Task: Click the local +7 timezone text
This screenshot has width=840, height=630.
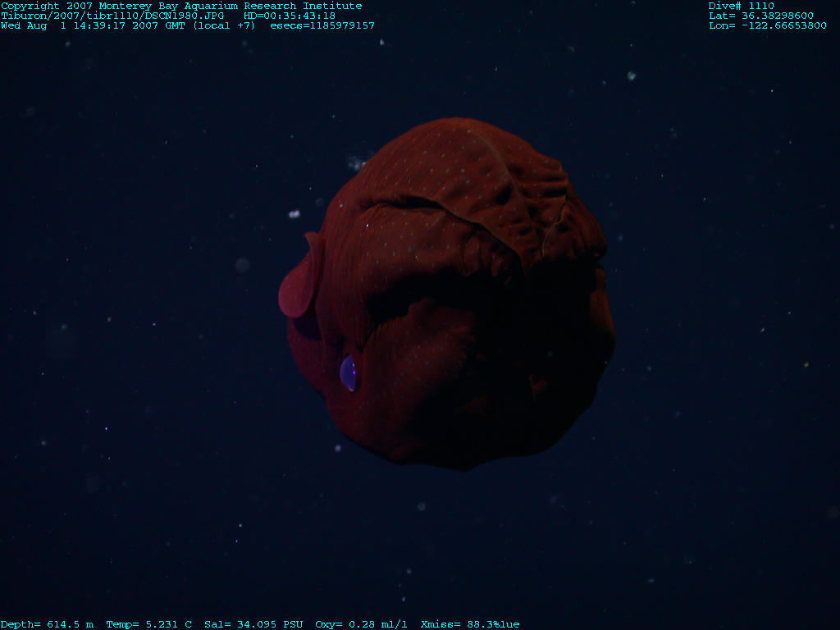Action: click(x=224, y=25)
